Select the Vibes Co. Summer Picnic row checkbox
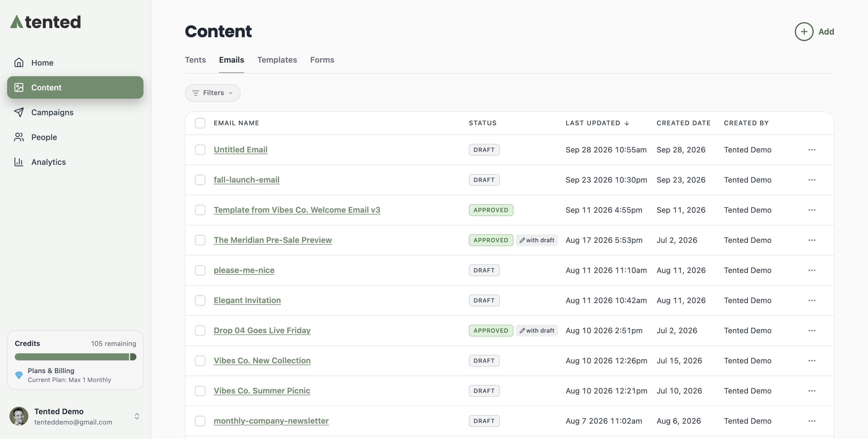This screenshot has width=868, height=439. click(x=200, y=391)
